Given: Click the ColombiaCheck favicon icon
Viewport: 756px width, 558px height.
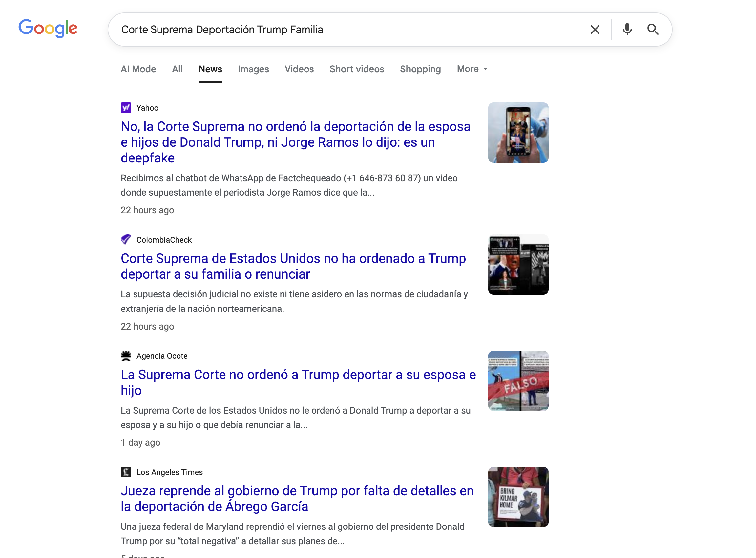Looking at the screenshot, I should [x=126, y=240].
